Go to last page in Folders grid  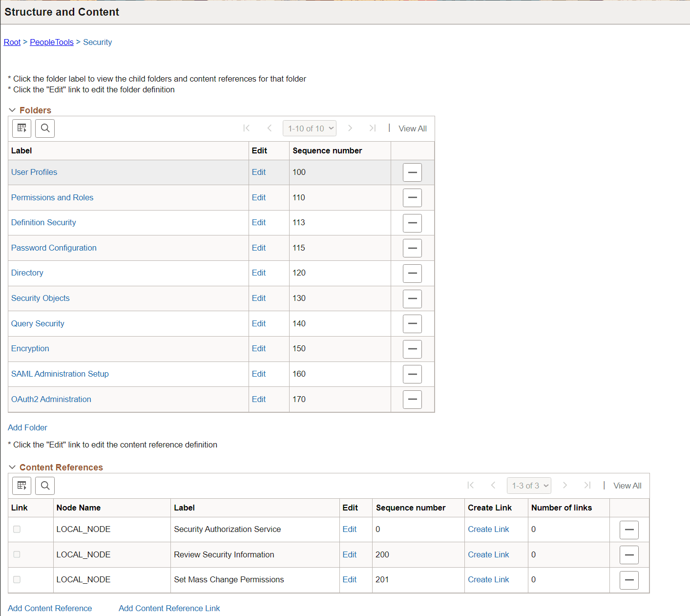(x=373, y=128)
